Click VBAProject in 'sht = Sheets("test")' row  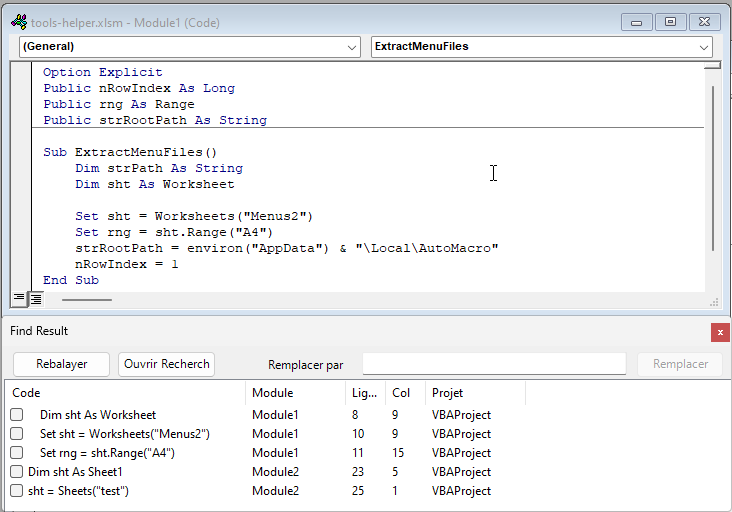click(x=461, y=491)
